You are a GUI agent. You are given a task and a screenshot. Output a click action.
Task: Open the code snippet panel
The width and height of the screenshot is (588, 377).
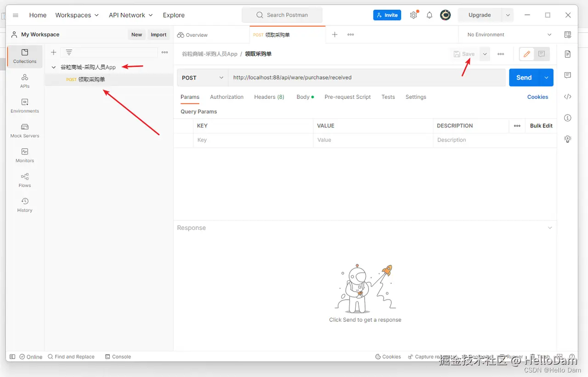click(x=568, y=97)
